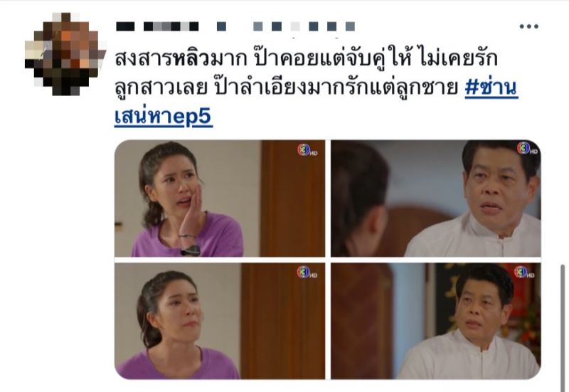569x392 pixels.
Task: Open the author's blurred username handle
Action: pyautogui.click(x=286, y=26)
